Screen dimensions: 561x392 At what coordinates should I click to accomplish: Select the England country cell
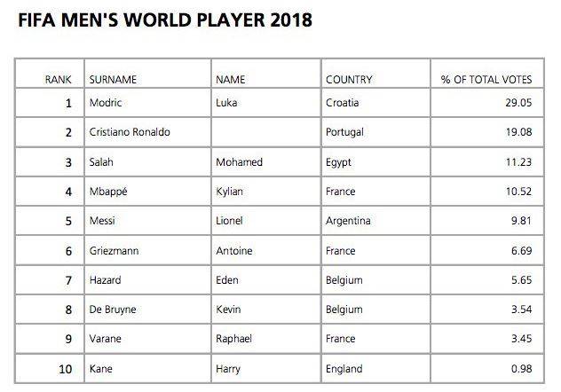pyautogui.click(x=344, y=369)
